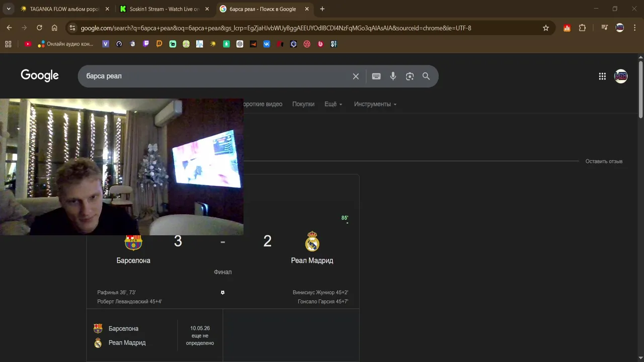Click the Оставить отзыв link
Image resolution: width=644 pixels, height=362 pixels.
click(x=604, y=161)
